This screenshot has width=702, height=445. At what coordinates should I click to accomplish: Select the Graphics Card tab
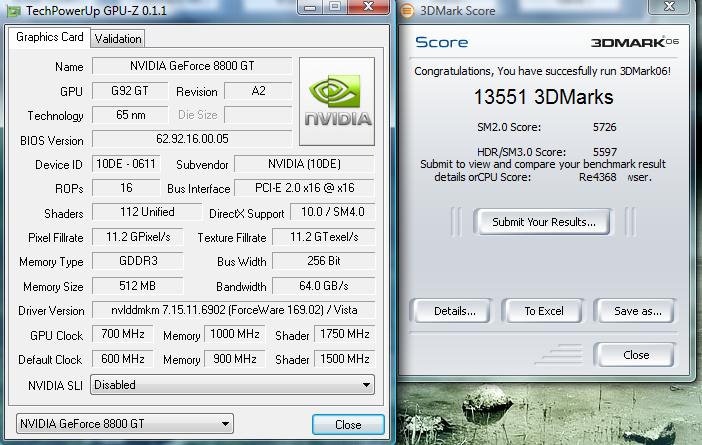click(x=49, y=37)
